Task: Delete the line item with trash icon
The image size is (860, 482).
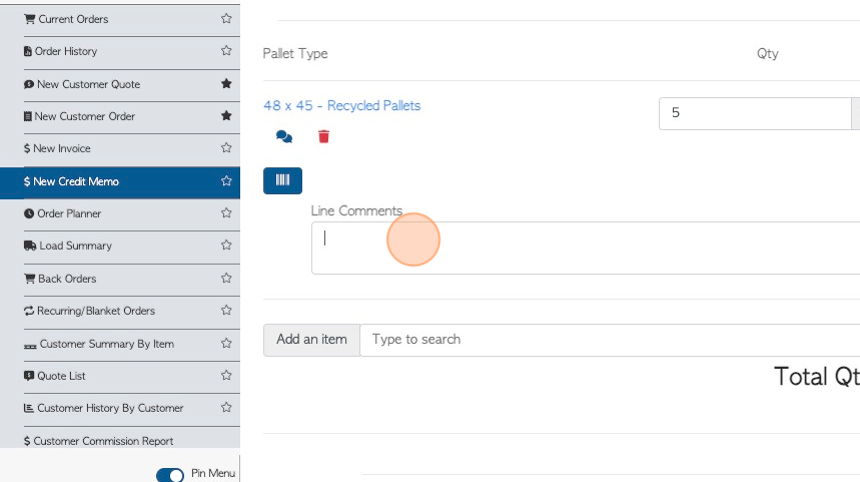Action: pos(324,137)
